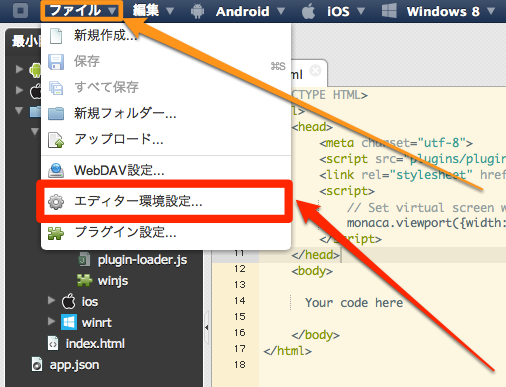Image resolution: width=506 pixels, height=387 pixels.
Task: Open エディター環境設定... from the menu
Action: click(164, 201)
